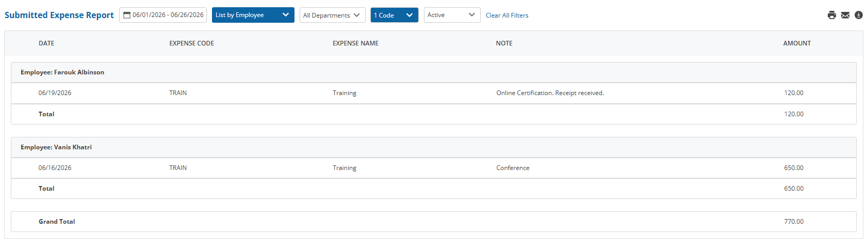Click the Conference note

[513, 168]
